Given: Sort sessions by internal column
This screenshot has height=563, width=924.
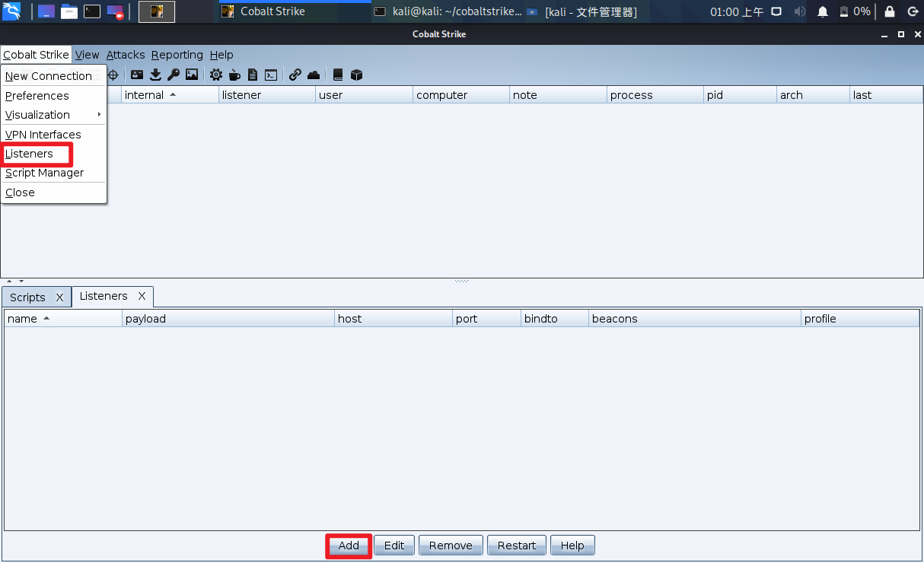Looking at the screenshot, I should point(170,95).
